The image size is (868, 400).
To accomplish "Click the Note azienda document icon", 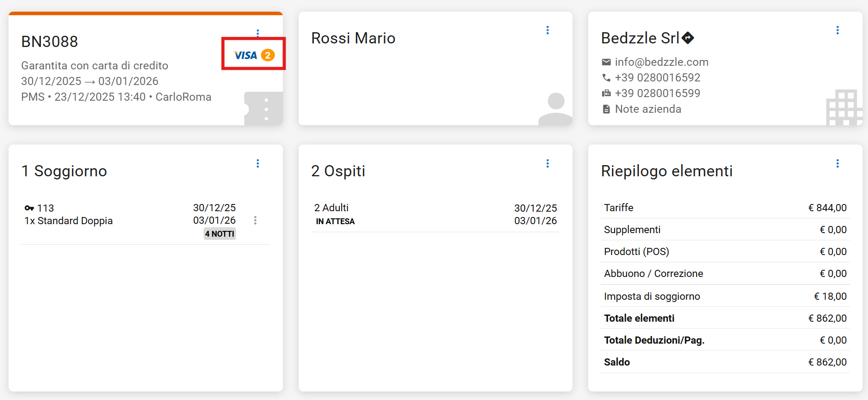I will [x=606, y=109].
